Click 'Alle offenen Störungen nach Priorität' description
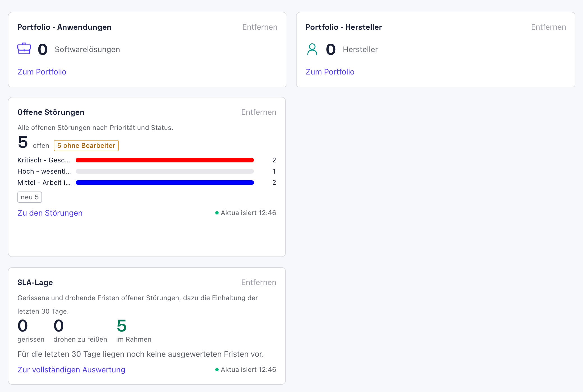 pos(95,128)
